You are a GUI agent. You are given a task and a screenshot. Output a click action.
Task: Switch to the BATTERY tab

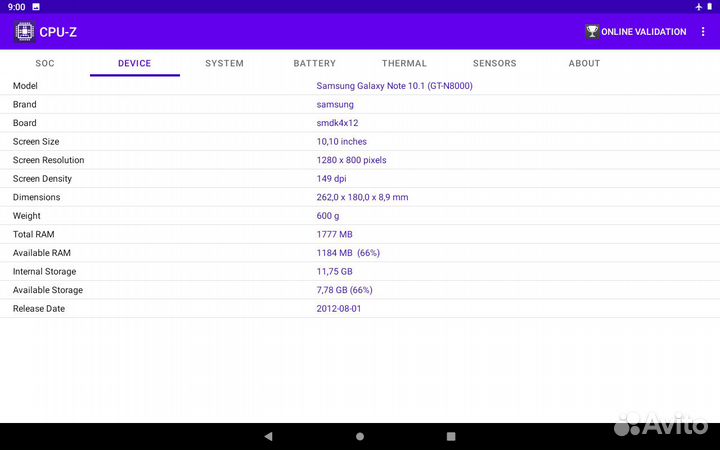point(315,63)
